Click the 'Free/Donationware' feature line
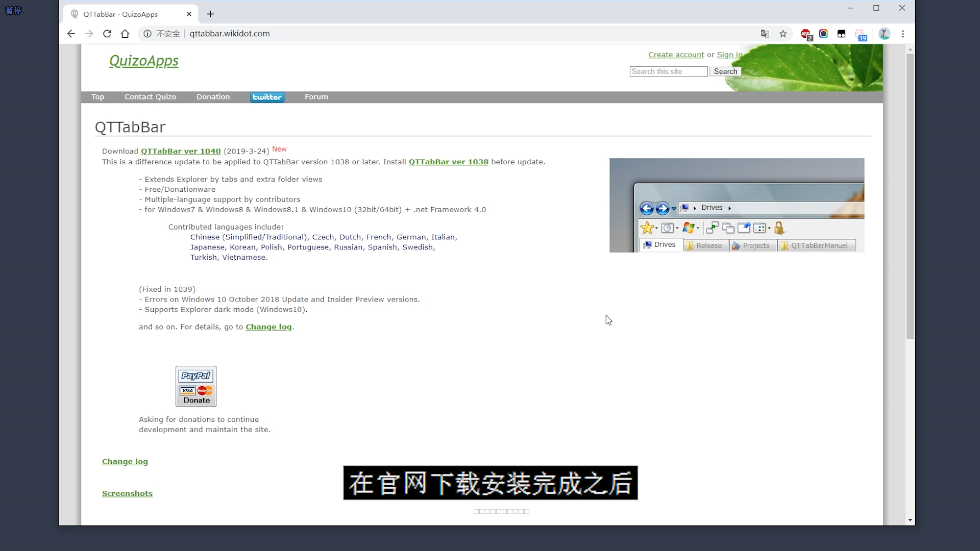The image size is (980, 551). (177, 189)
